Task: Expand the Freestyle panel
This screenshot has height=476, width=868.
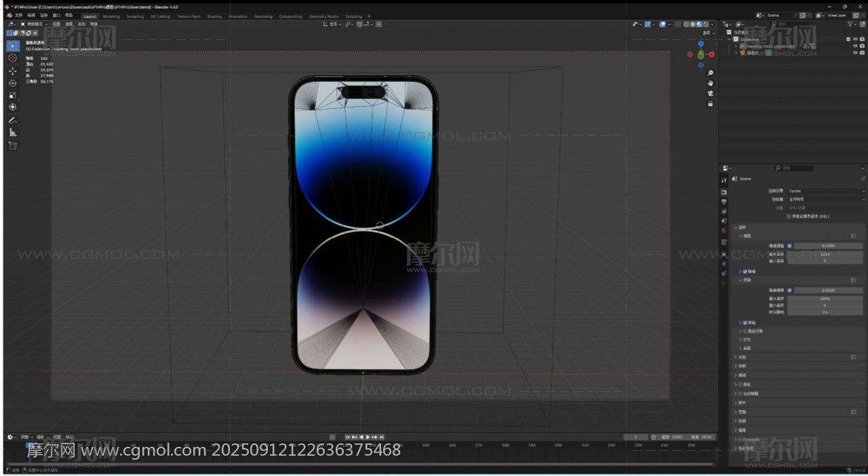Action: click(736, 439)
